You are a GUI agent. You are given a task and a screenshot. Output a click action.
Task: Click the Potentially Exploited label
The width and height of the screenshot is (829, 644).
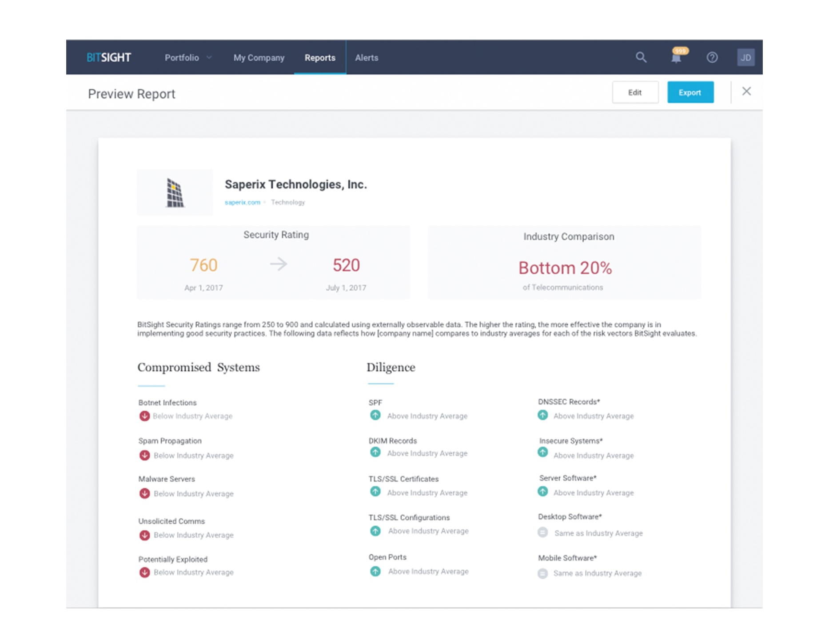(x=173, y=560)
